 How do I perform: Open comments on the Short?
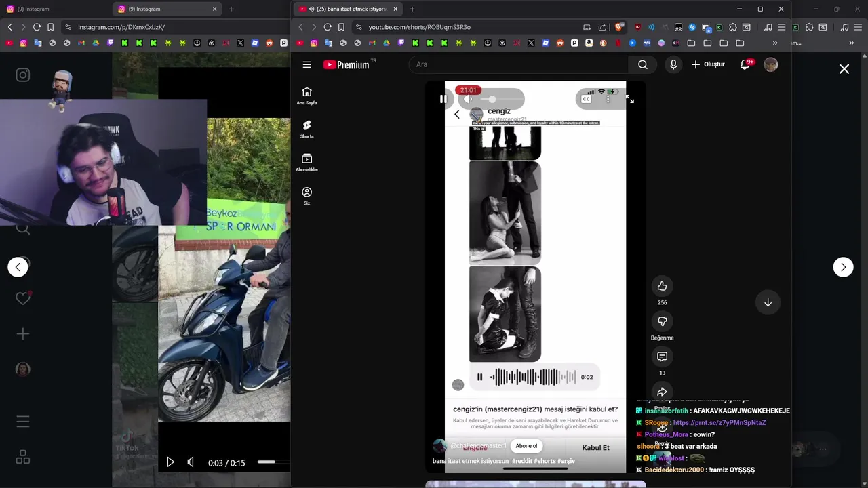[x=662, y=357]
